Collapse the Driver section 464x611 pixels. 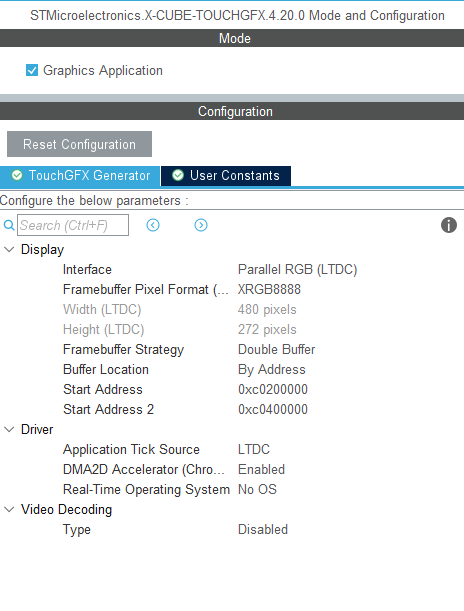(9, 429)
